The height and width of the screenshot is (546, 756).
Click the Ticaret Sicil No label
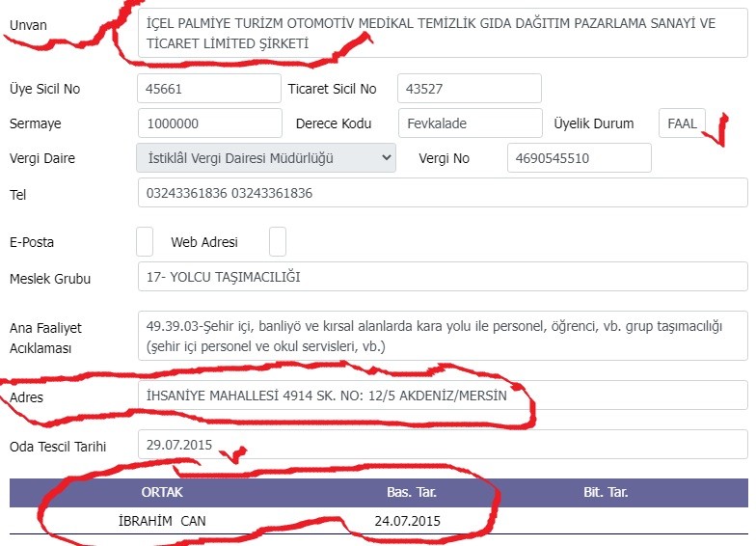tap(332, 89)
